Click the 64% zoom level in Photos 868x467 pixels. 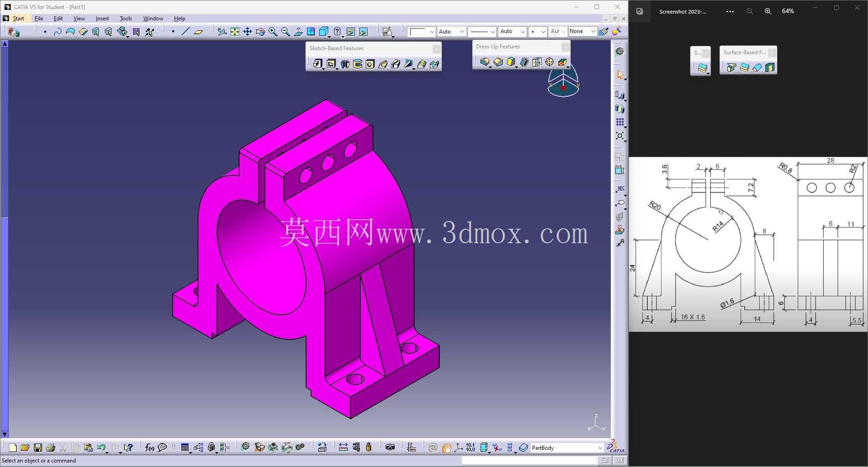(x=788, y=11)
